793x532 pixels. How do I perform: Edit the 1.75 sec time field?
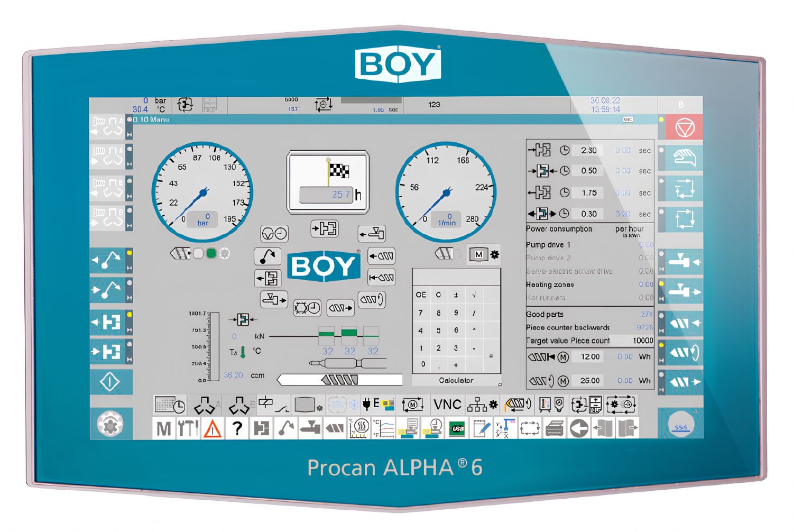(589, 192)
